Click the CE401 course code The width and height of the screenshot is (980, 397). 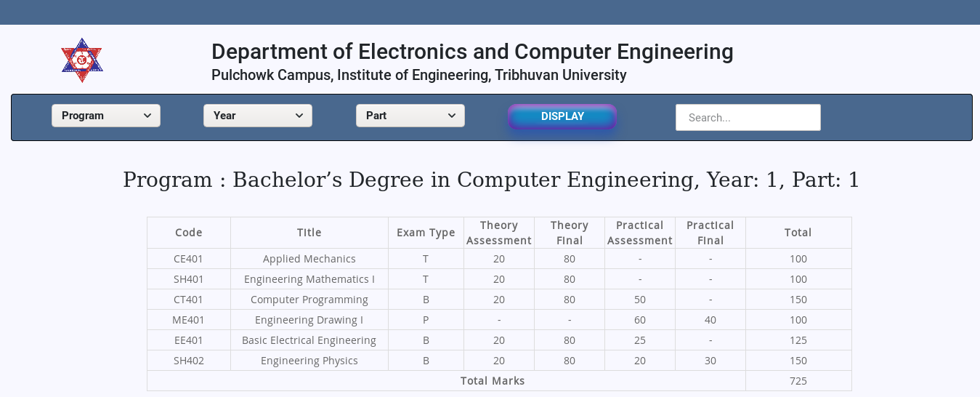tap(189, 259)
